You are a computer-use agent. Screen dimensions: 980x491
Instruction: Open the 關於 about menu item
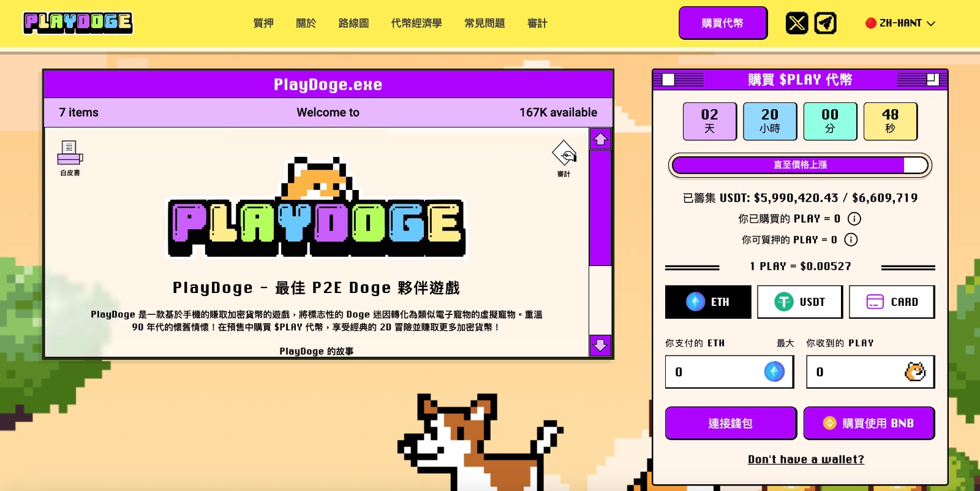[306, 23]
